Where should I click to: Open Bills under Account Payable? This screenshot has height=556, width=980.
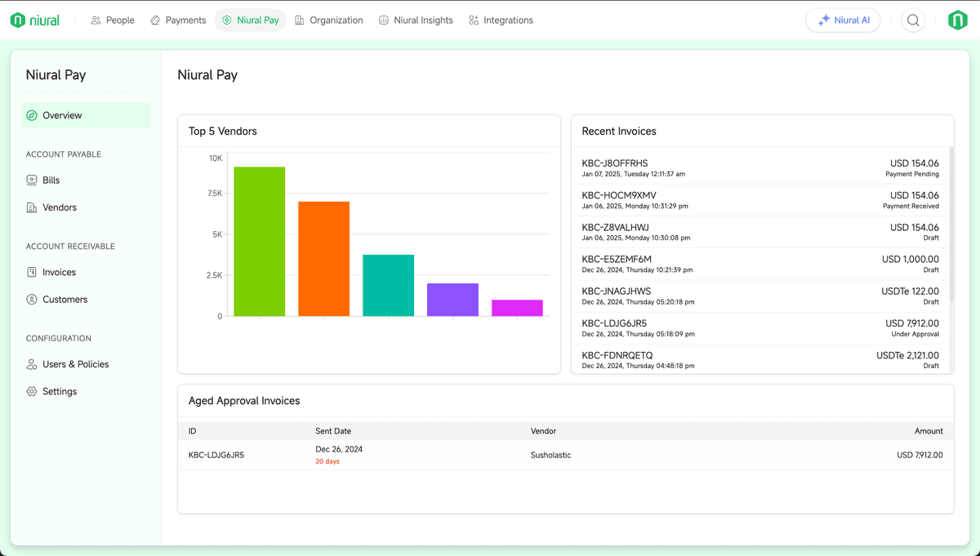[x=87, y=180]
